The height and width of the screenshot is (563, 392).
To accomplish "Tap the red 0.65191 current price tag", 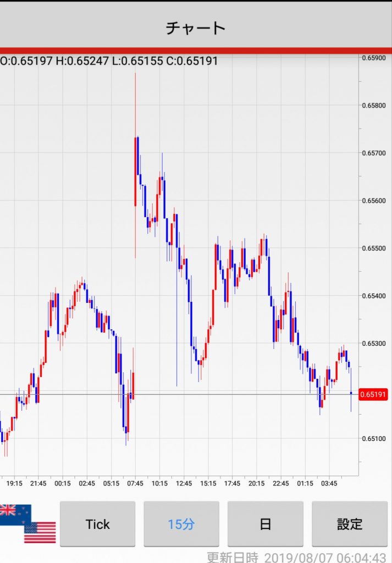I will coord(374,394).
